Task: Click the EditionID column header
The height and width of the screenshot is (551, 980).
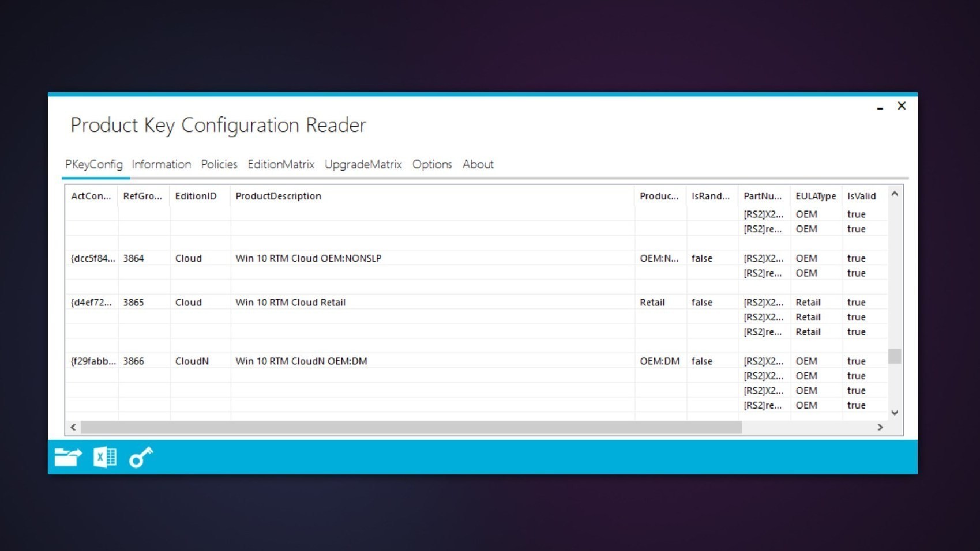Action: (196, 196)
